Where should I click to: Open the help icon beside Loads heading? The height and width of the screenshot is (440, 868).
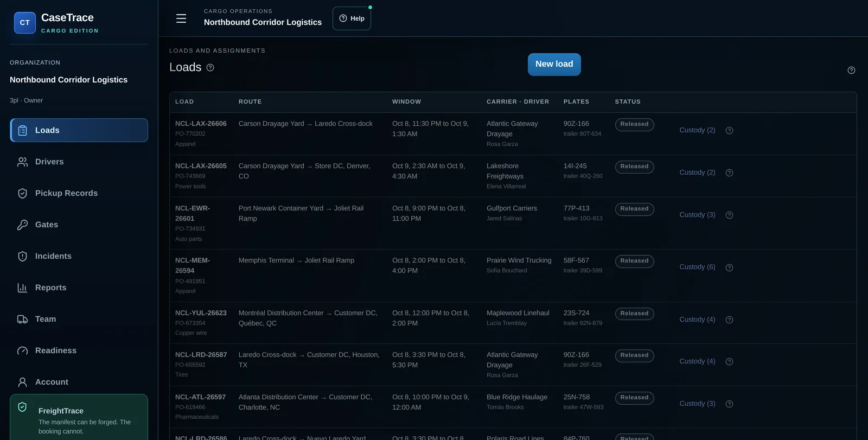210,67
